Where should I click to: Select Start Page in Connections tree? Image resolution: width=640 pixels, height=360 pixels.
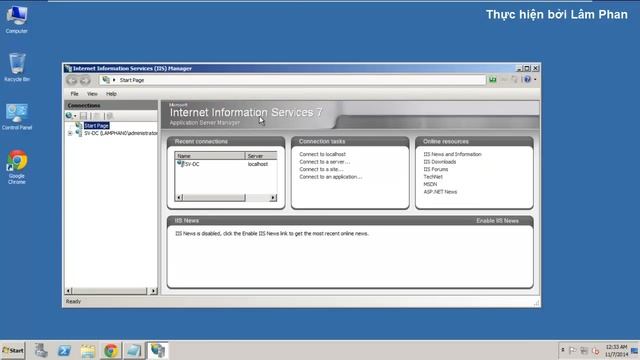tap(96, 126)
